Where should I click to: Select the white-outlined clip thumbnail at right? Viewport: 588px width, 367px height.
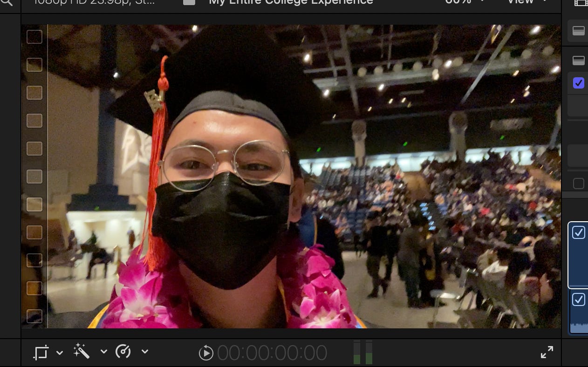(578, 255)
